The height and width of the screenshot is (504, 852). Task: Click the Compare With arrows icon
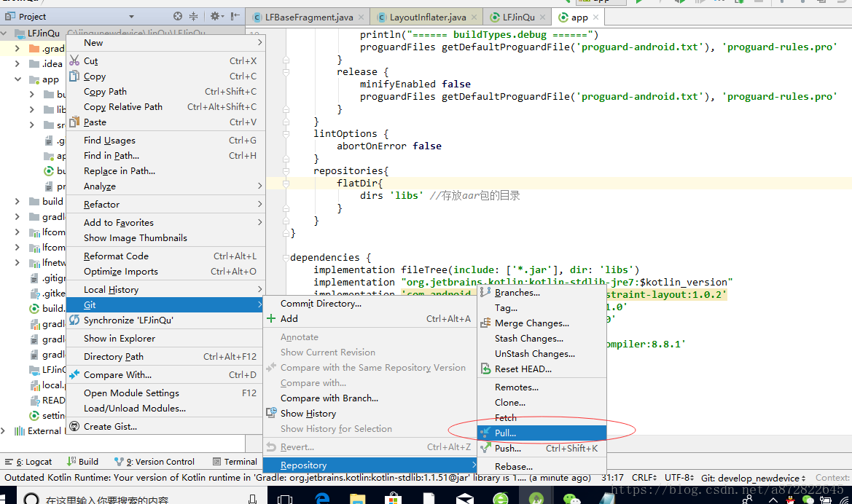click(x=74, y=374)
